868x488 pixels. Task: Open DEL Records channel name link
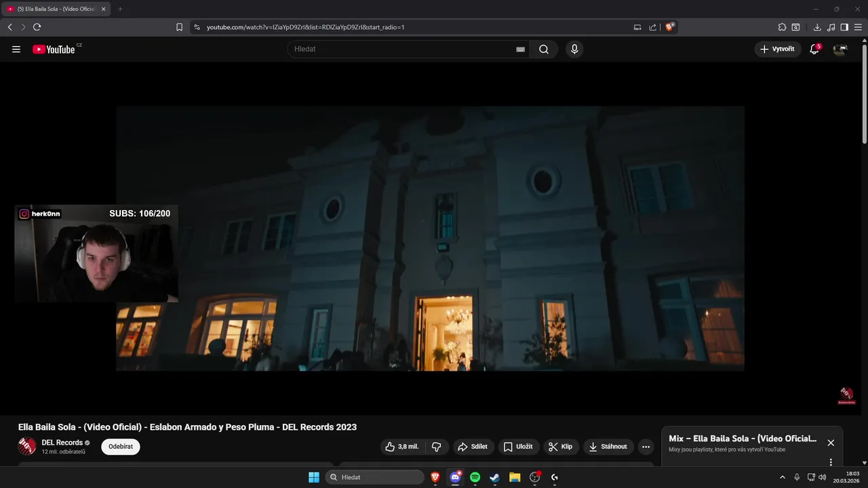click(62, 443)
